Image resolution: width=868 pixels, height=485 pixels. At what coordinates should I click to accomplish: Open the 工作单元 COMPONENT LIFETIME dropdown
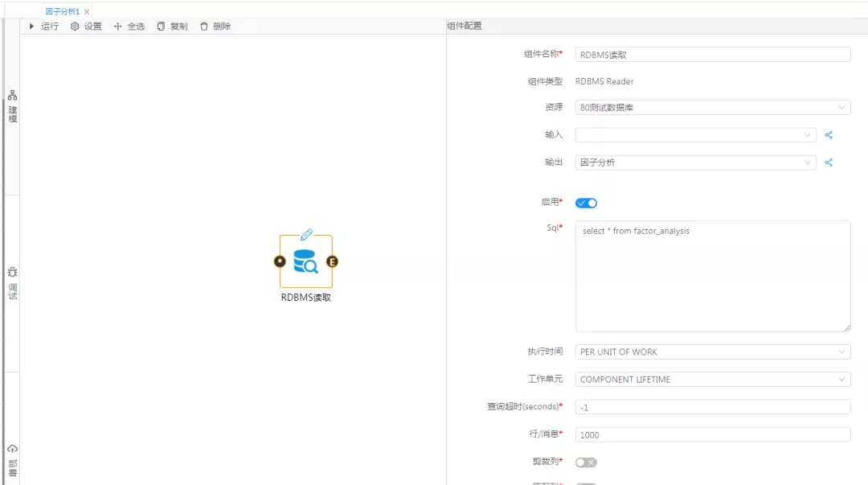coord(712,379)
